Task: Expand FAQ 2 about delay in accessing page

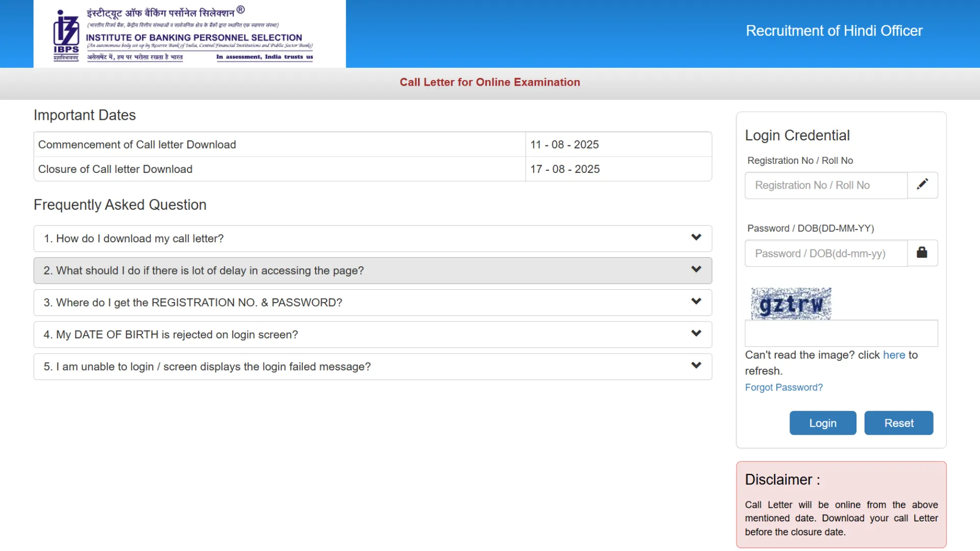Action: tap(373, 270)
